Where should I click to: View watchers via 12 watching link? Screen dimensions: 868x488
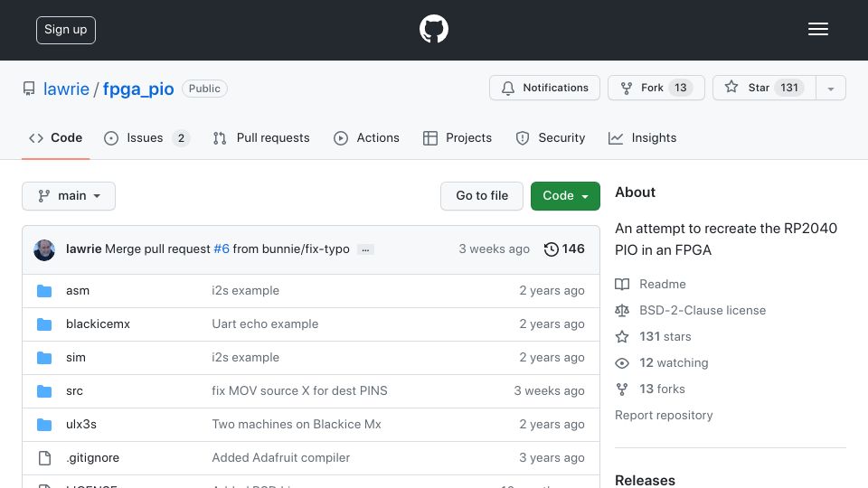(x=674, y=363)
